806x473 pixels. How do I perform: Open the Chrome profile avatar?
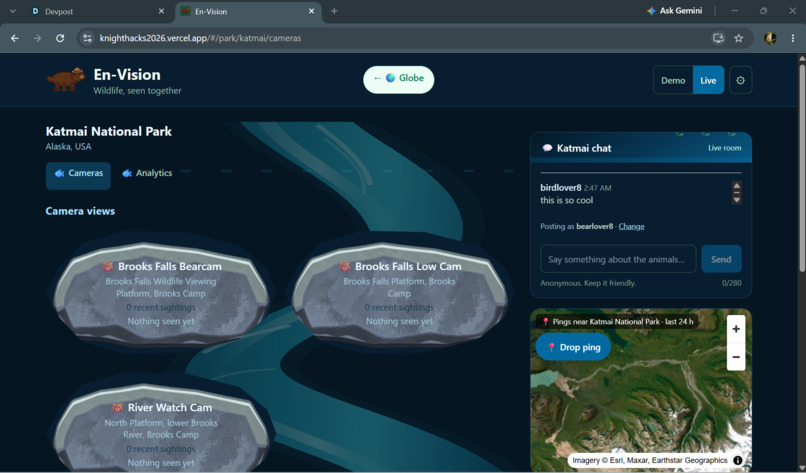(x=770, y=38)
